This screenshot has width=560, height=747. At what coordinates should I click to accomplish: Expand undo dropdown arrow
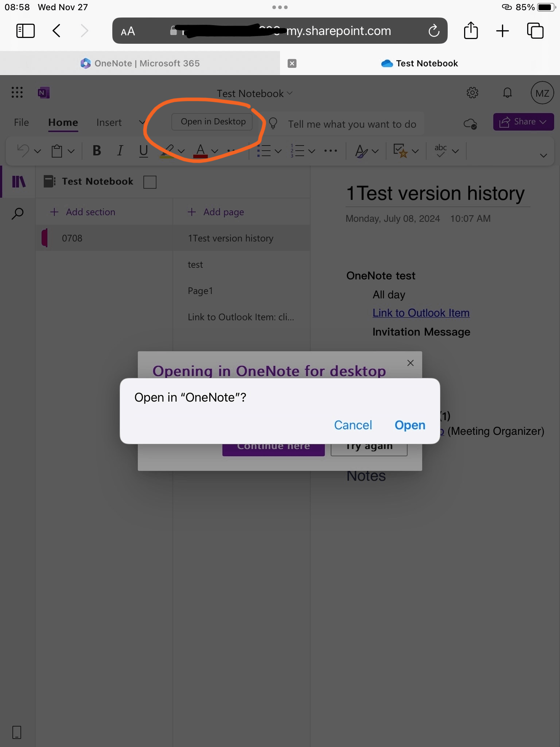pyautogui.click(x=38, y=151)
